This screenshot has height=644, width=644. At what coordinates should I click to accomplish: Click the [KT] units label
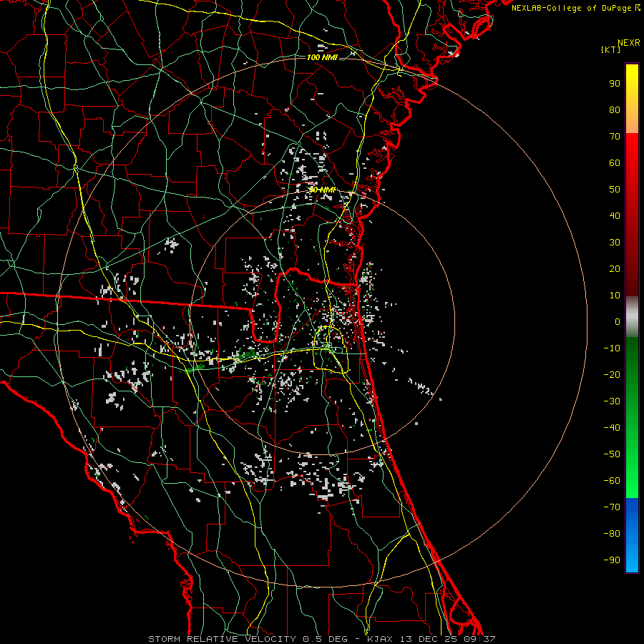611,49
